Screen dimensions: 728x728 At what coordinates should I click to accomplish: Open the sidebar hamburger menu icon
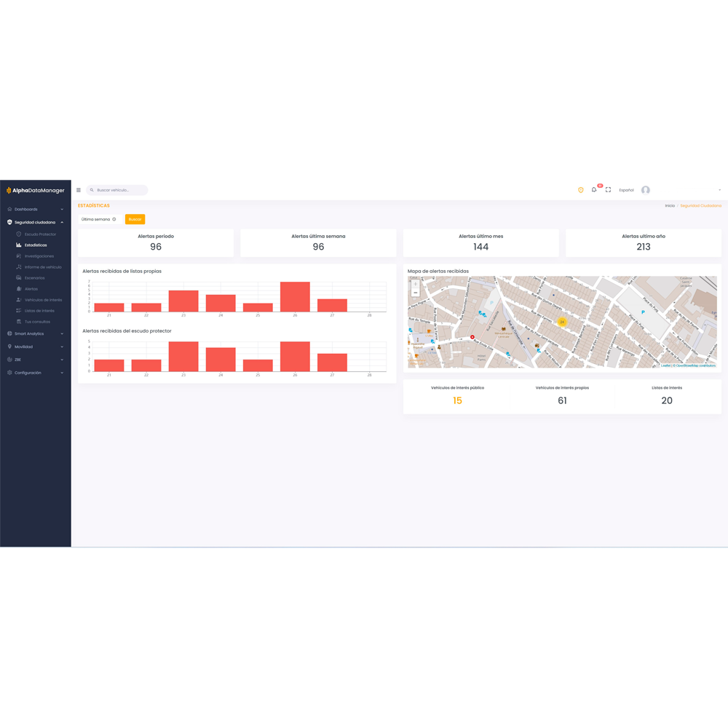[x=79, y=190]
